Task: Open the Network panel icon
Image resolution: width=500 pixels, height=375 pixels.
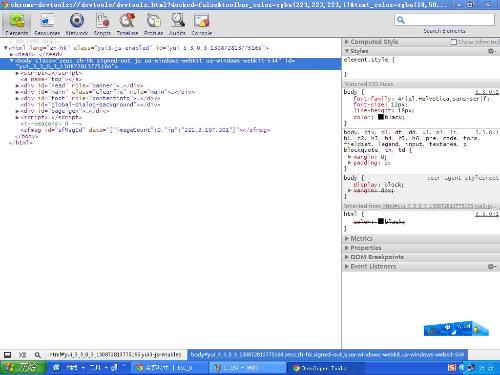Action: [77, 21]
